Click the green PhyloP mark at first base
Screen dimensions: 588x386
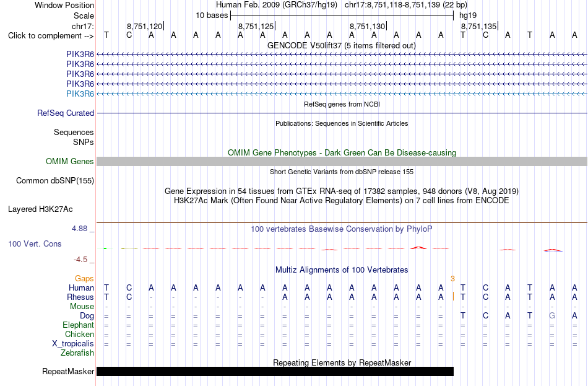pyautogui.click(x=105, y=248)
